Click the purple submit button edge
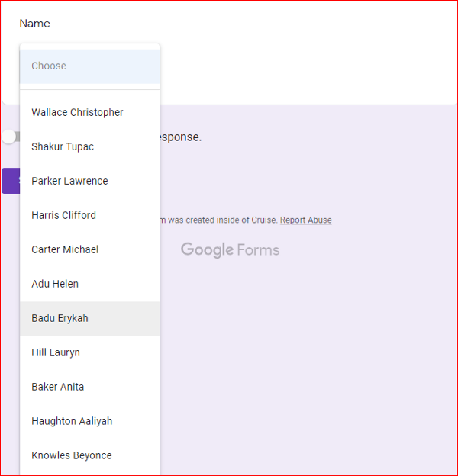Image resolution: width=458 pixels, height=476 pixels. 11,181
